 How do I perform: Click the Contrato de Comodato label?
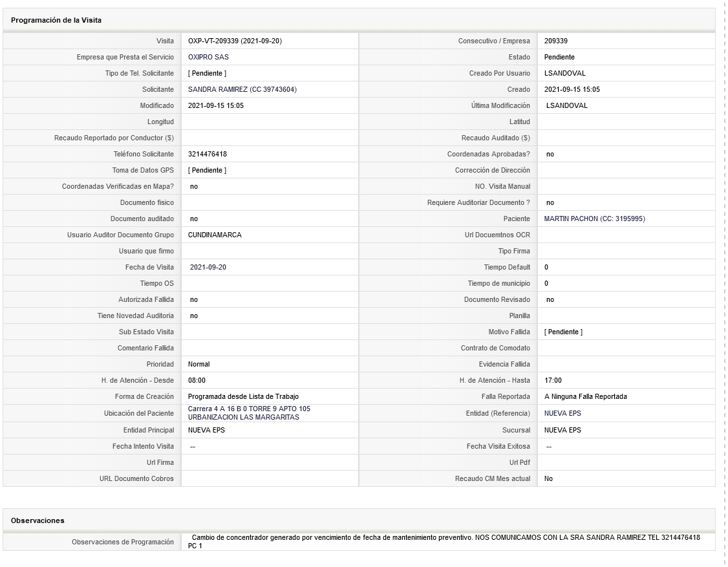point(495,348)
